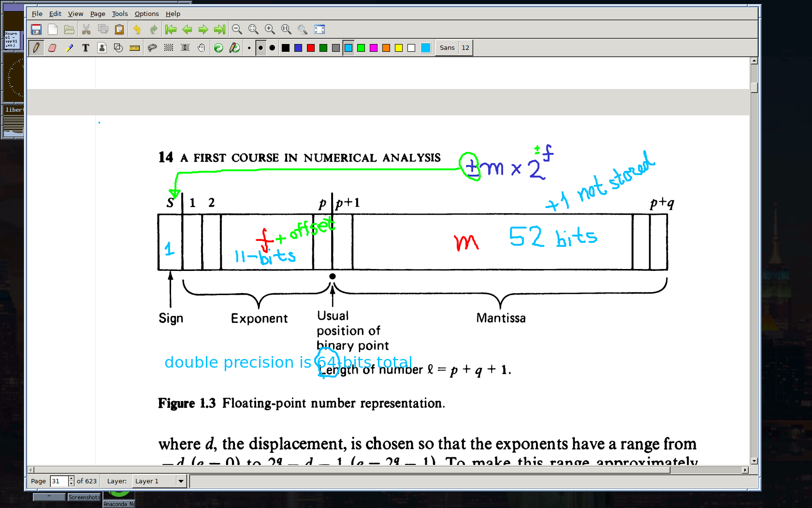
Task: Select the thick pen thickness dot
Action: [272, 48]
